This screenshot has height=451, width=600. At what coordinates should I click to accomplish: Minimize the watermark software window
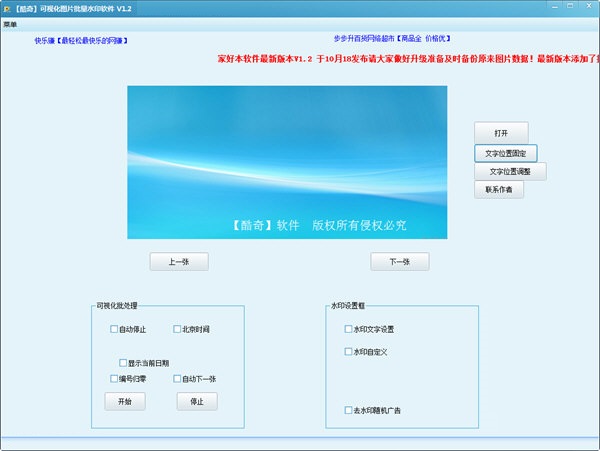point(555,6)
